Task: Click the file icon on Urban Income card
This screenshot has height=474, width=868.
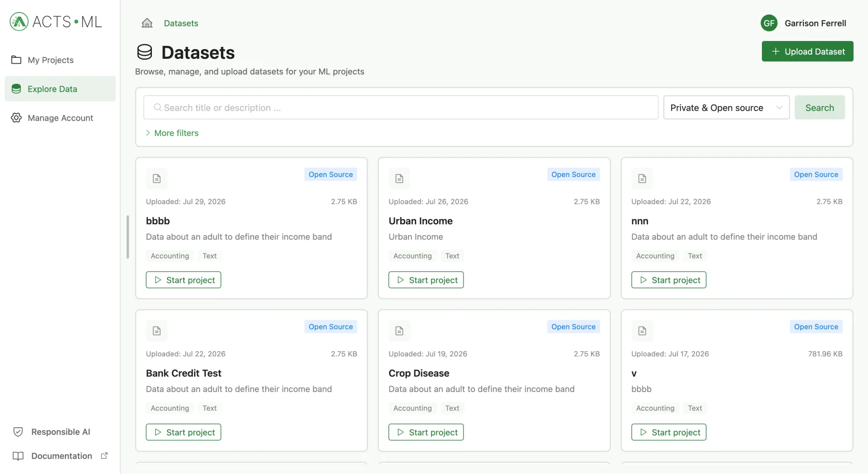Action: pos(399,178)
